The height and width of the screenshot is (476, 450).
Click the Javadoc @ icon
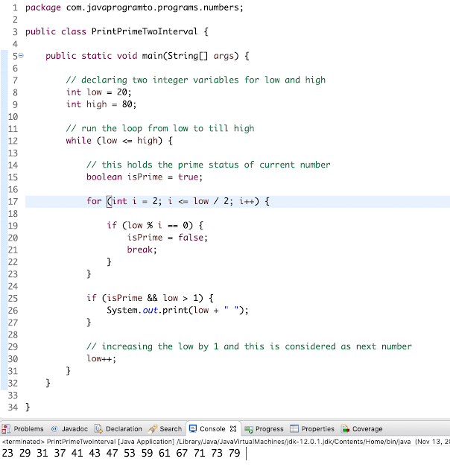pyautogui.click(x=54, y=429)
